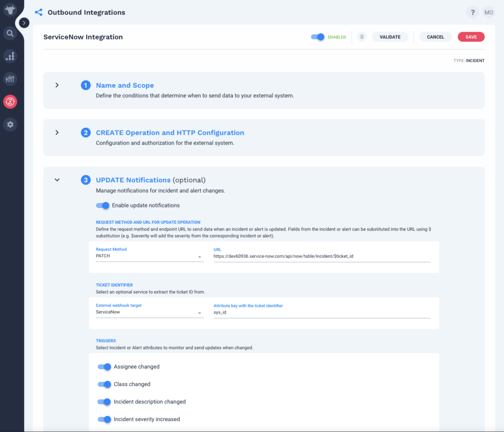Click the update URL input field
The image size is (504, 432).
click(322, 256)
